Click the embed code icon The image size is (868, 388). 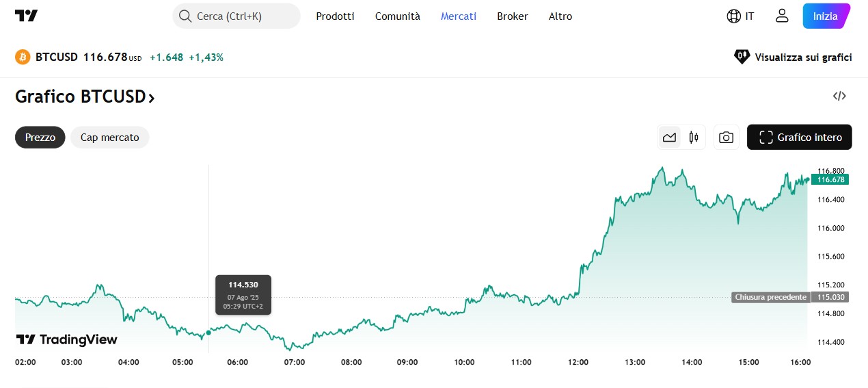point(839,96)
